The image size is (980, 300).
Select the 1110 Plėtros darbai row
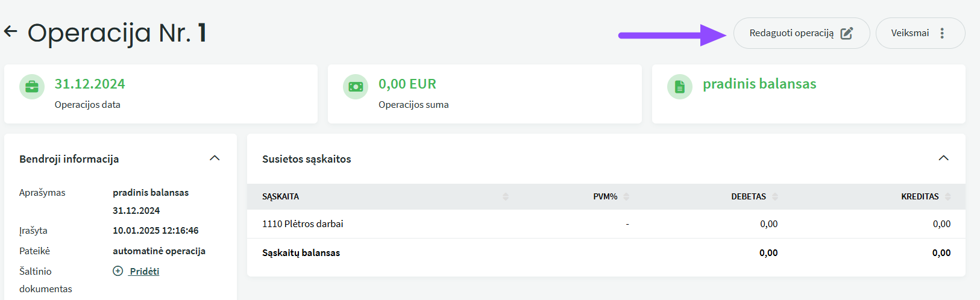(606, 223)
